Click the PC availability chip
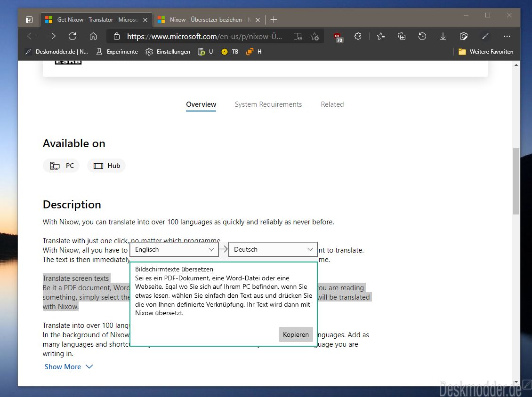This screenshot has width=532, height=397. [x=61, y=166]
